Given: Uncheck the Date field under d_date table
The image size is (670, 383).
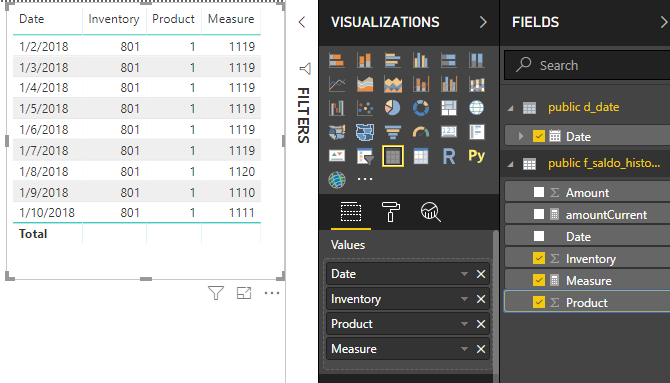Looking at the screenshot, I should (539, 136).
